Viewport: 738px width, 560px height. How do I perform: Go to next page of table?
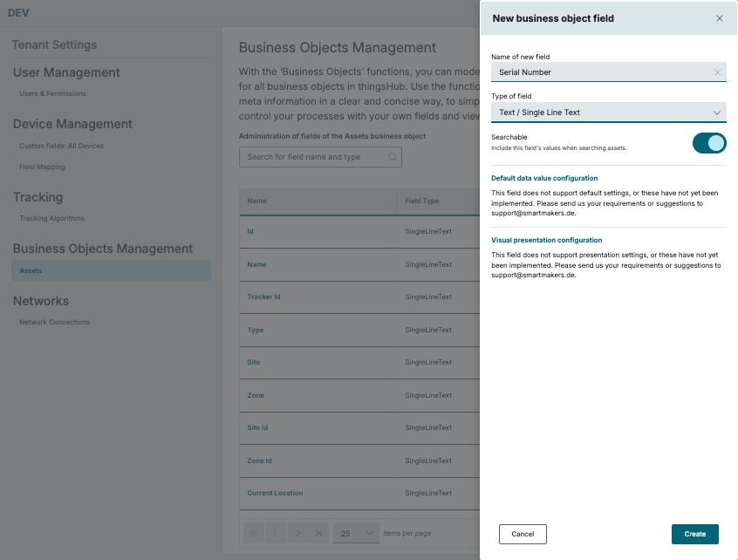click(297, 533)
